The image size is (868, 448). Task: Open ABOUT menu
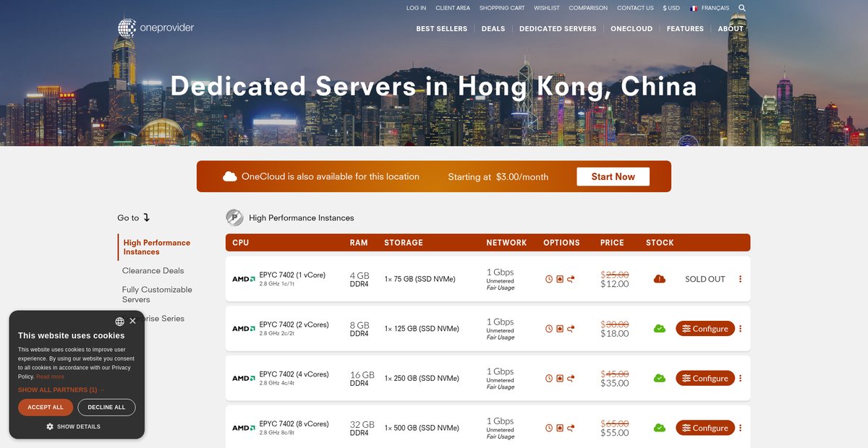point(731,29)
